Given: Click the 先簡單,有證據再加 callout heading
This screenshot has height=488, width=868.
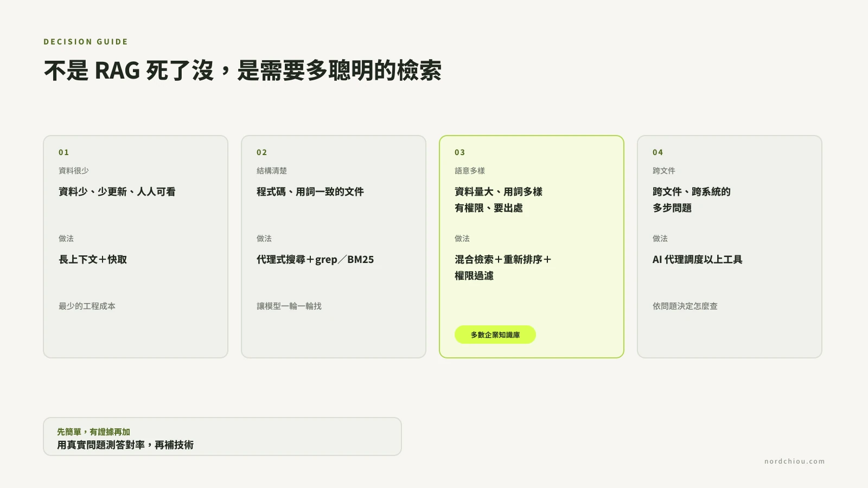Looking at the screenshot, I should coord(93,432).
